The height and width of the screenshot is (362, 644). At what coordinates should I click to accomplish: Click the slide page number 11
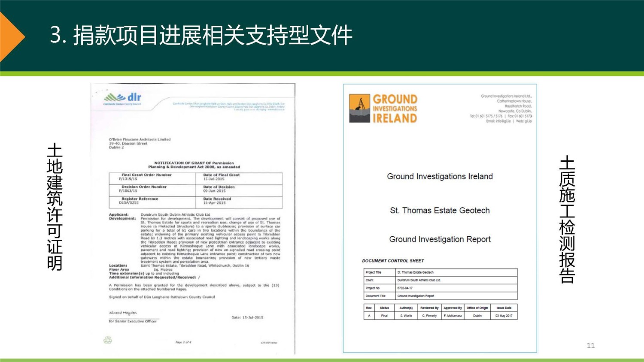[x=590, y=345]
